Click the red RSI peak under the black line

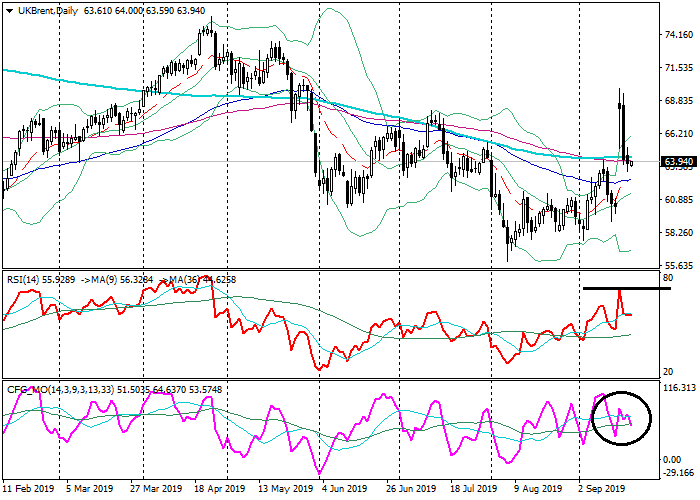pos(620,293)
